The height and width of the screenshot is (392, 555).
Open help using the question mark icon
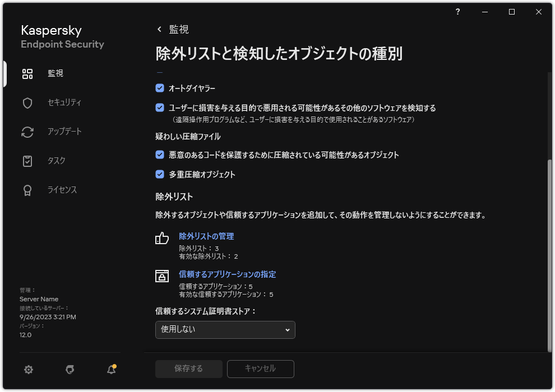click(457, 12)
